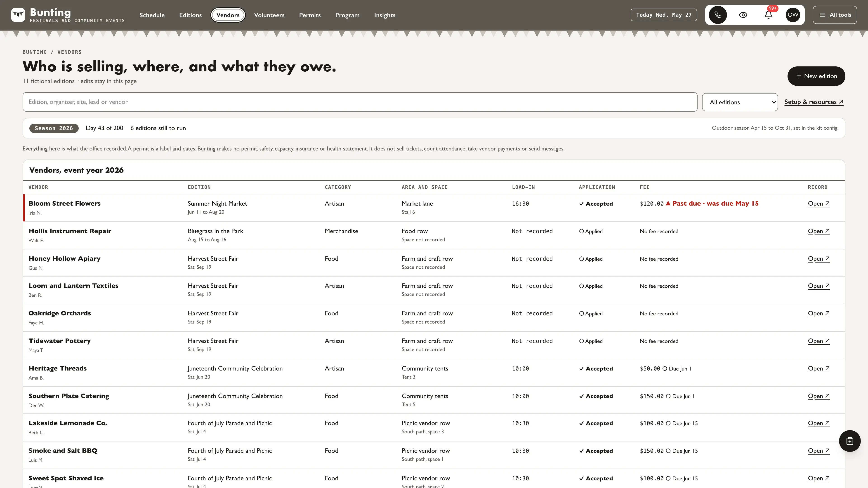Open notifications bell with 99+ badge
This screenshot has height=488, width=868.
(768, 15)
